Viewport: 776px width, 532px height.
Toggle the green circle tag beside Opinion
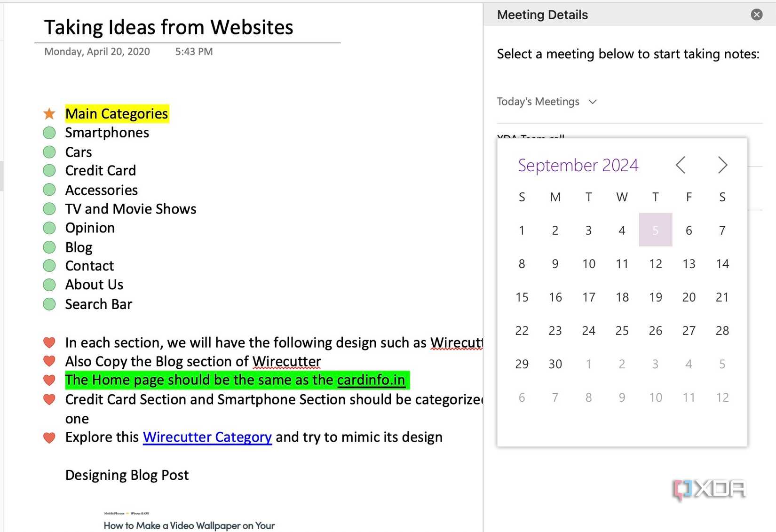49,228
